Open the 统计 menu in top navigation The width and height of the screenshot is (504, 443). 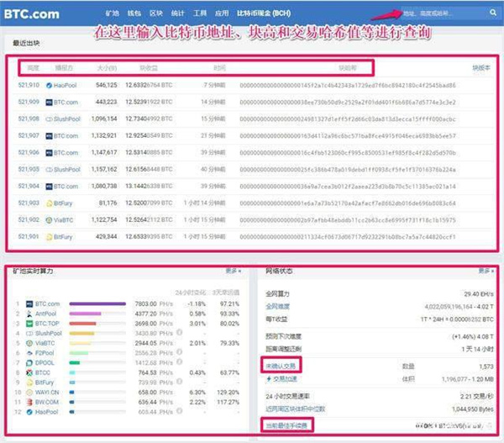178,14
